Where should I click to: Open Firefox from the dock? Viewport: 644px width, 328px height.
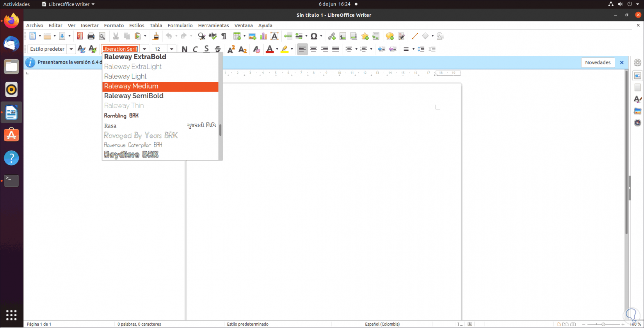(x=11, y=21)
